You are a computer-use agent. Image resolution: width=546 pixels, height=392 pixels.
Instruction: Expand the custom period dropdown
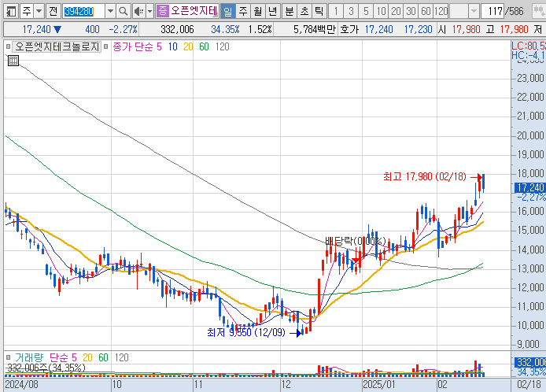474,12
